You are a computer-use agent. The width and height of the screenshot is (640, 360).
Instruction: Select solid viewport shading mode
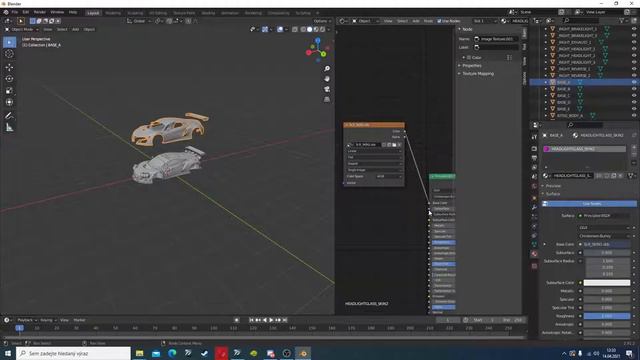[x=310, y=29]
